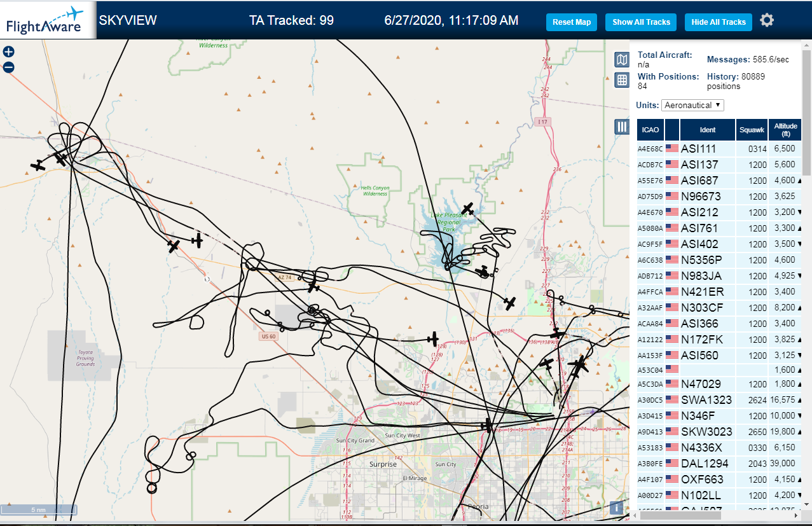Sort the table by the Altitude (ft) column
Viewport: 812px width, 526px height.
[786, 130]
